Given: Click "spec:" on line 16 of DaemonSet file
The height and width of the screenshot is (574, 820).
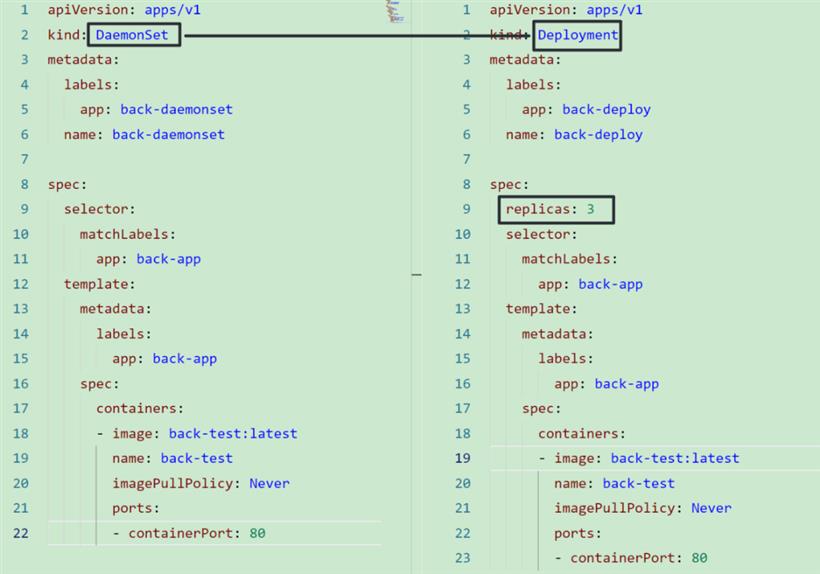Looking at the screenshot, I should (99, 384).
